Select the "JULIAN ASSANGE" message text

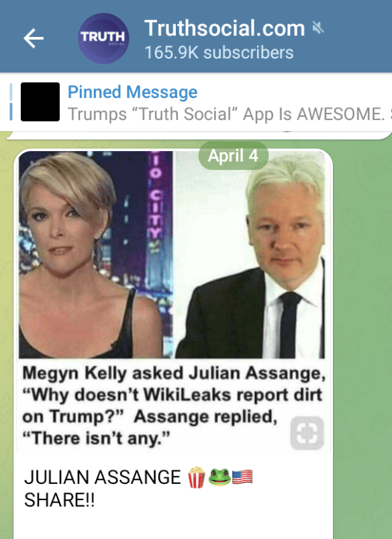click(x=103, y=477)
